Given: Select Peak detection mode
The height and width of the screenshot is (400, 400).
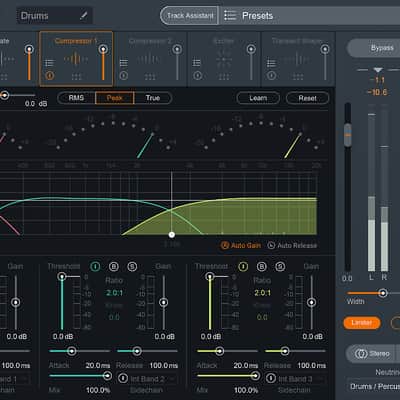Looking at the screenshot, I should (115, 98).
